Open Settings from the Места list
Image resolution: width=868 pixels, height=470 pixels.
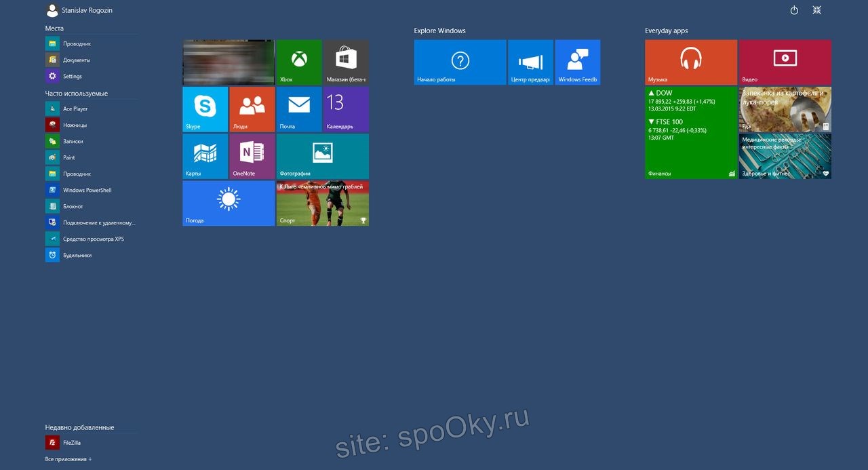[91, 77]
